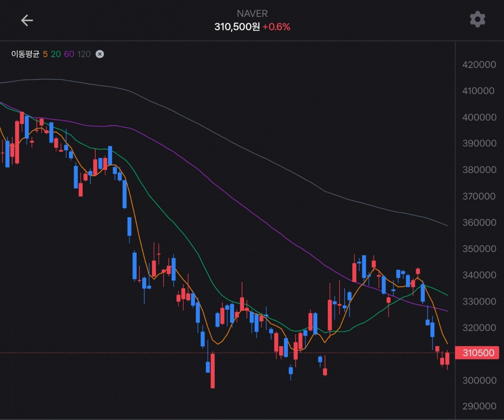Click the 370000 price axis label
504x420 pixels.
pyautogui.click(x=479, y=196)
